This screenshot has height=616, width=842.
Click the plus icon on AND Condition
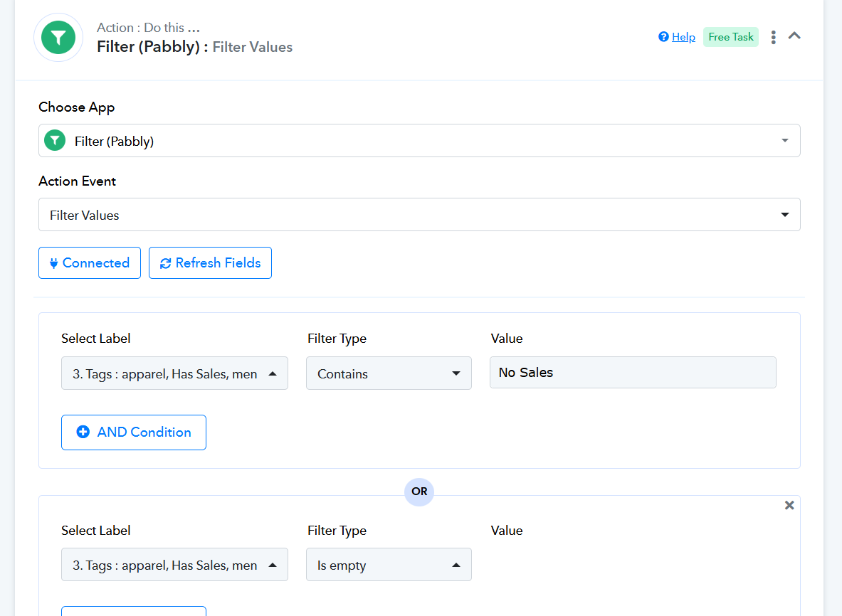pyautogui.click(x=83, y=432)
